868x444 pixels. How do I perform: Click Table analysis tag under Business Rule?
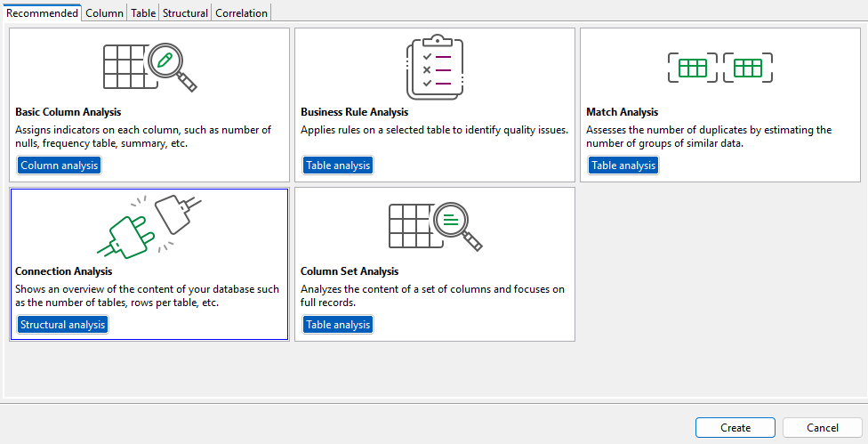tap(337, 165)
